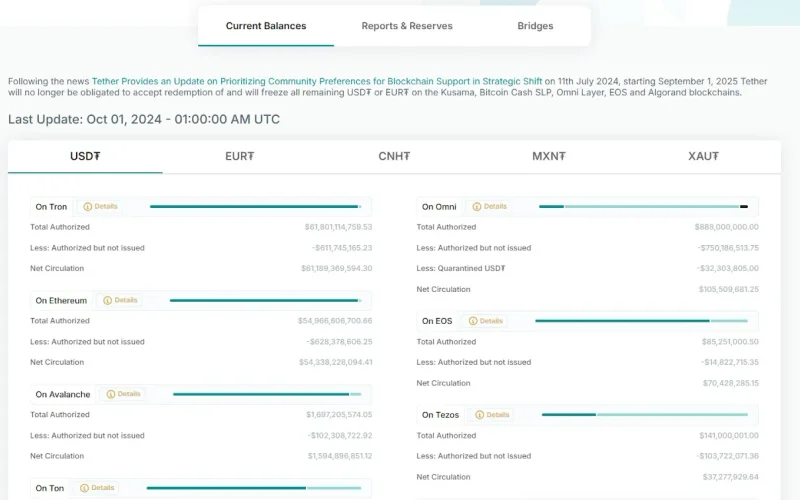Select the On EOS chain label
The height and width of the screenshot is (500, 800).
tap(437, 321)
